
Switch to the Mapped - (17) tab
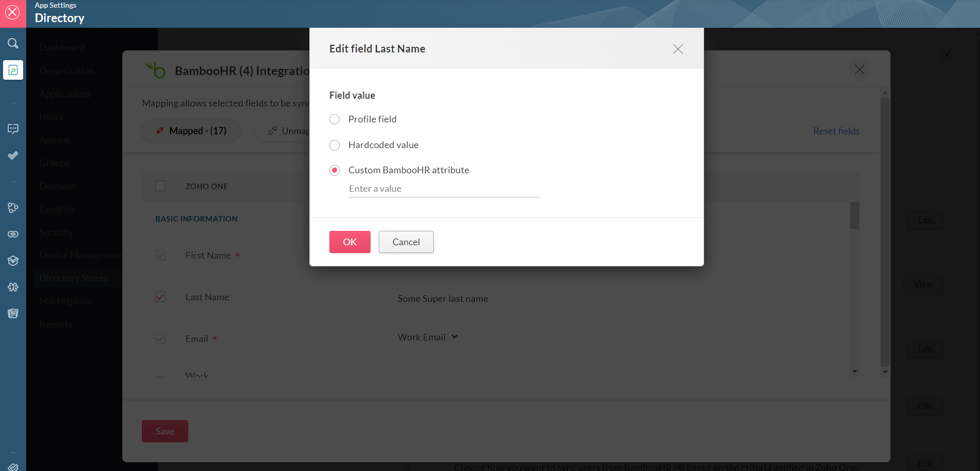tap(191, 131)
